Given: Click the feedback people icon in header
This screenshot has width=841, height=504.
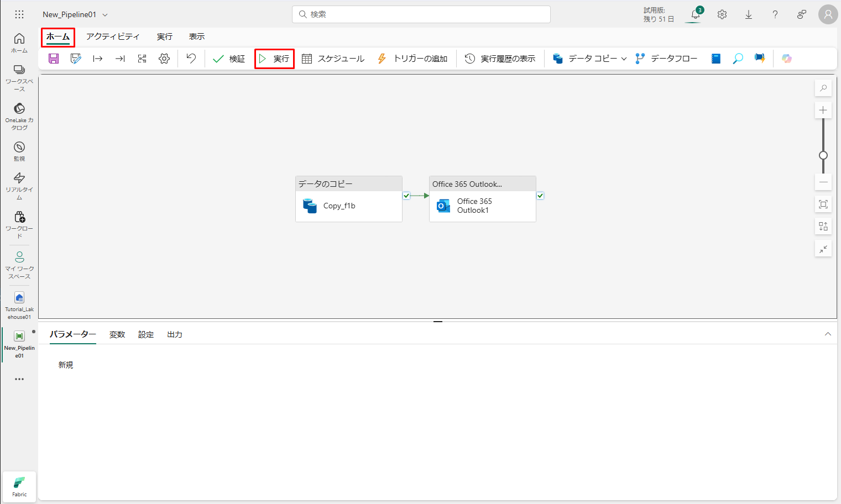Looking at the screenshot, I should [x=802, y=15].
